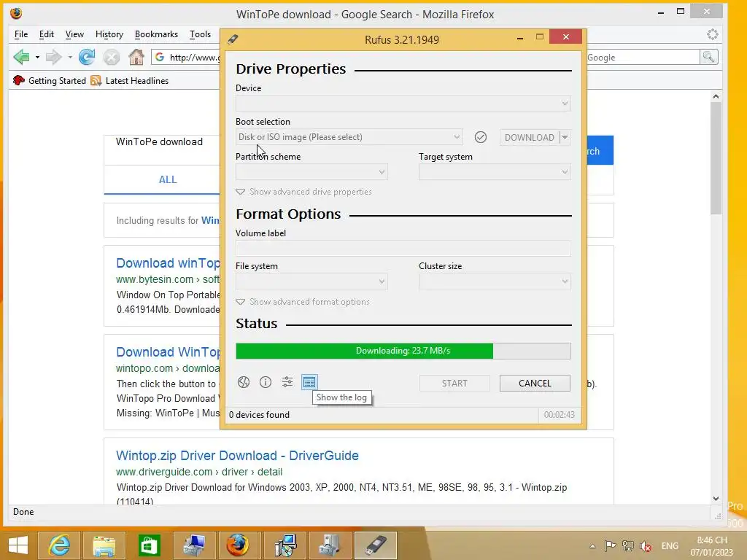This screenshot has height=560, width=747.
Task: Click the checkmark icon beside Boot selection
Action: pyautogui.click(x=481, y=138)
